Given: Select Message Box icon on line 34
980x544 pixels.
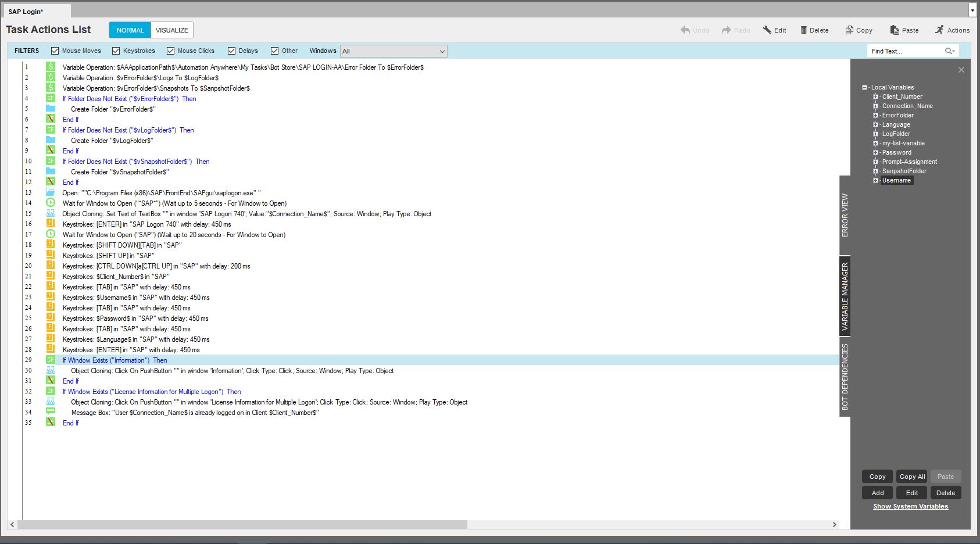Looking at the screenshot, I should tap(51, 412).
